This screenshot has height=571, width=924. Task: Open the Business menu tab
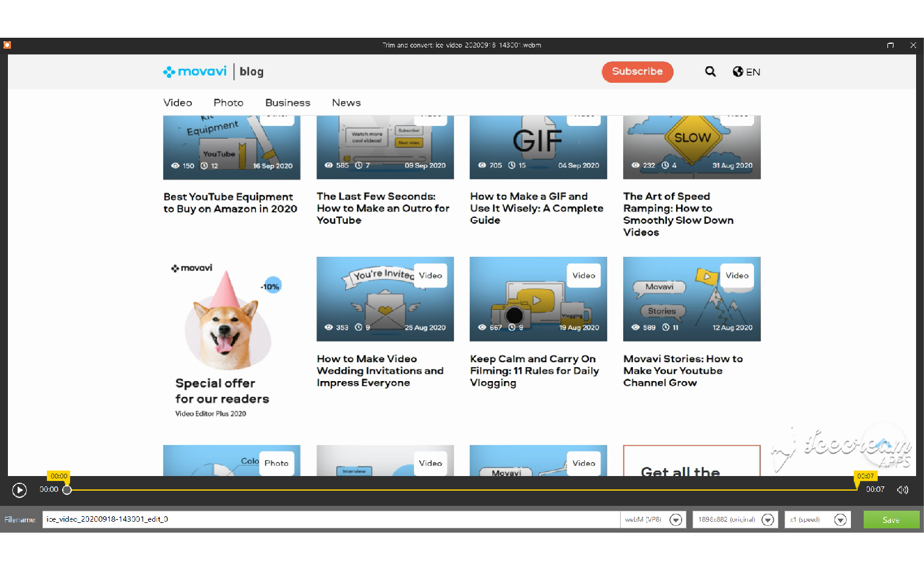[x=287, y=103]
